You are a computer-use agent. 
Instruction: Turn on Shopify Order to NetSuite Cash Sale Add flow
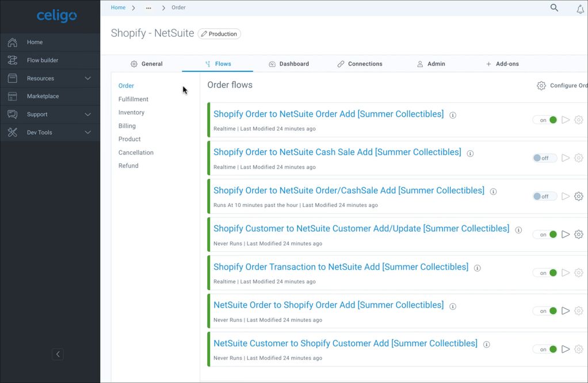point(545,158)
